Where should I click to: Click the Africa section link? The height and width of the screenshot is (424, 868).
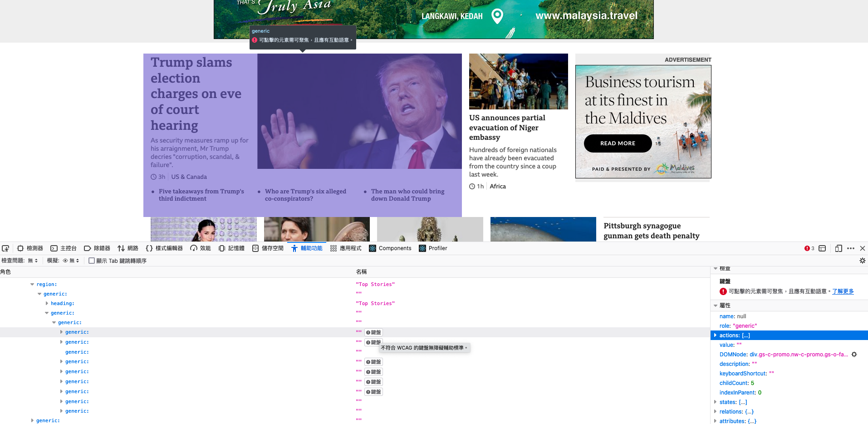498,187
